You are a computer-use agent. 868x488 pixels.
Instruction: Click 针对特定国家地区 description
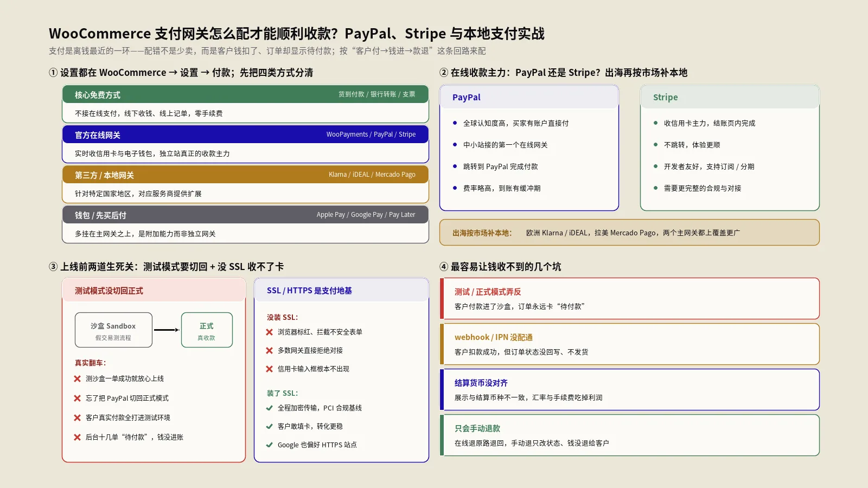[138, 194]
